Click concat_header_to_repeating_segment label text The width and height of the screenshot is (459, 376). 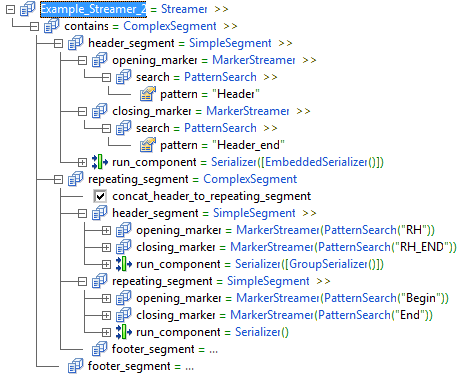coord(212,196)
